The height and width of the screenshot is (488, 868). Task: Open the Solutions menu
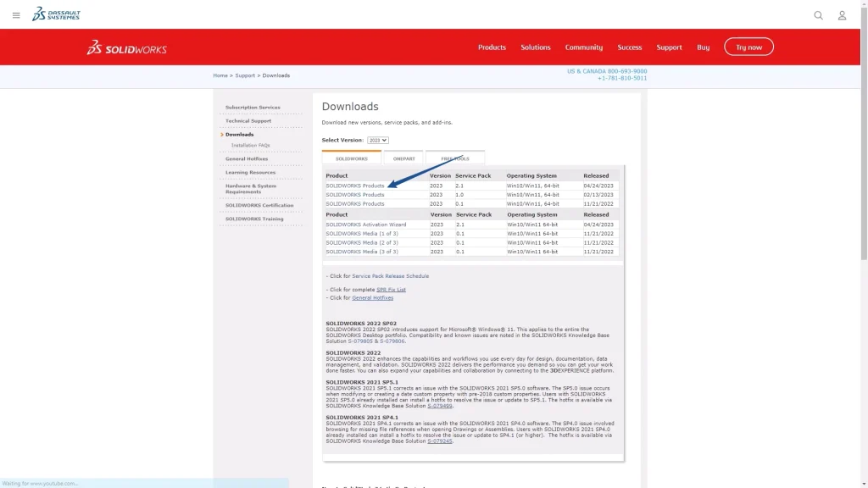click(536, 47)
